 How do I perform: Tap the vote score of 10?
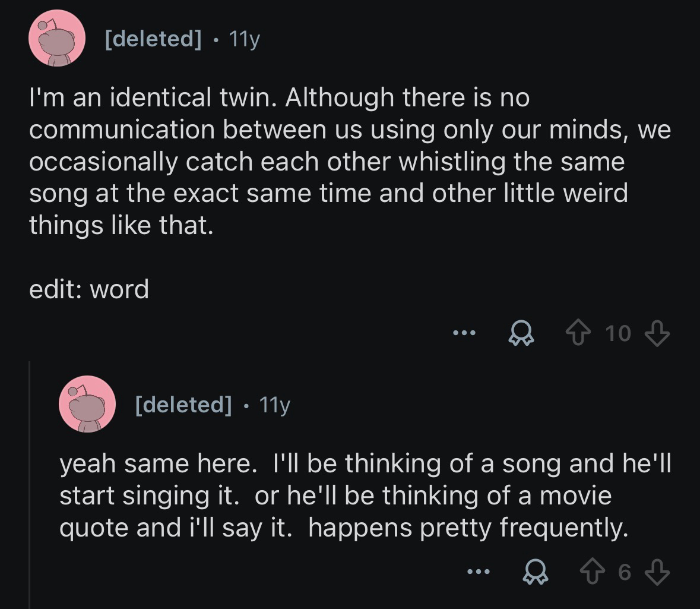tap(618, 334)
